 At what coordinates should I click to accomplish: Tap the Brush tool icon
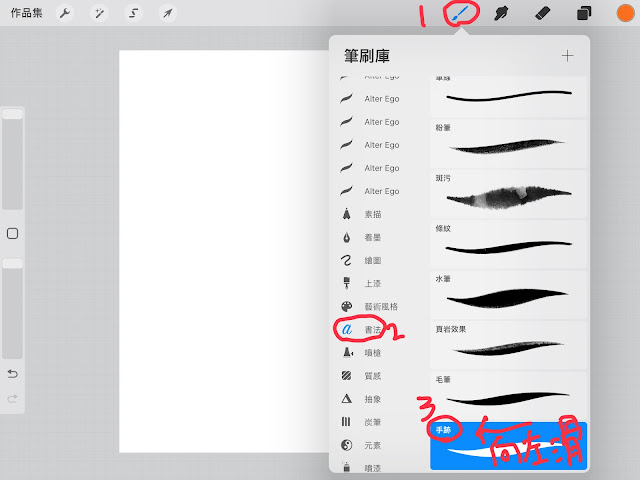click(x=461, y=13)
